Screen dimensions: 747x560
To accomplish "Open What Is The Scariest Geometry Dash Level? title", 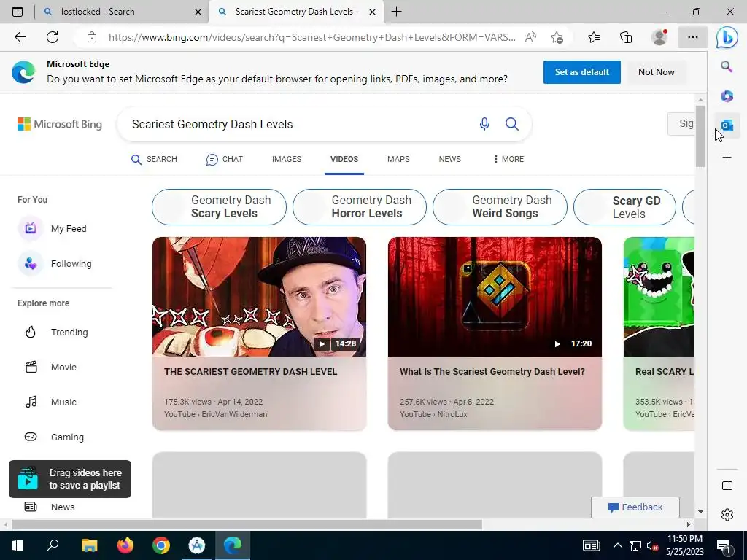I will click(x=492, y=371).
